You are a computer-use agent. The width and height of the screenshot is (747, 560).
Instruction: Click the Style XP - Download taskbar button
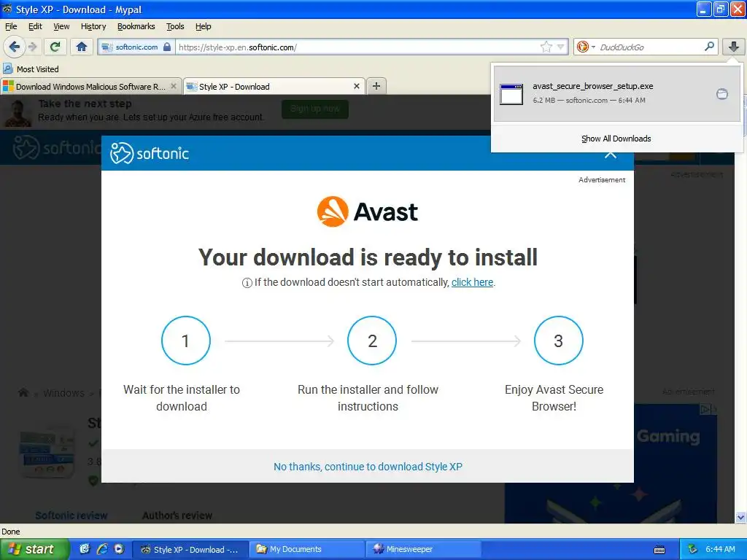(x=190, y=549)
